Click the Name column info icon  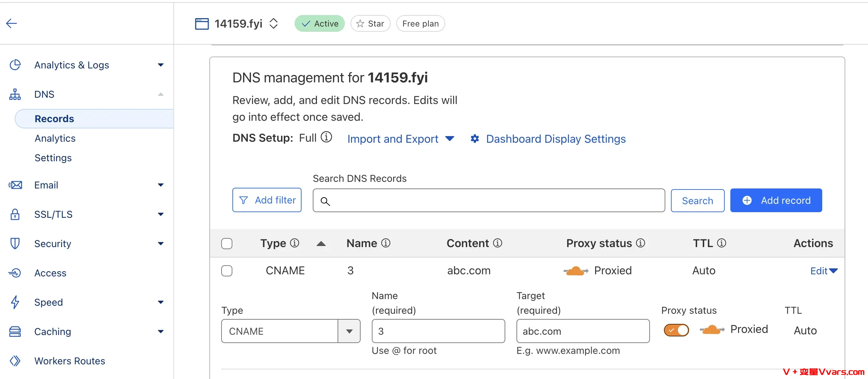(x=386, y=243)
